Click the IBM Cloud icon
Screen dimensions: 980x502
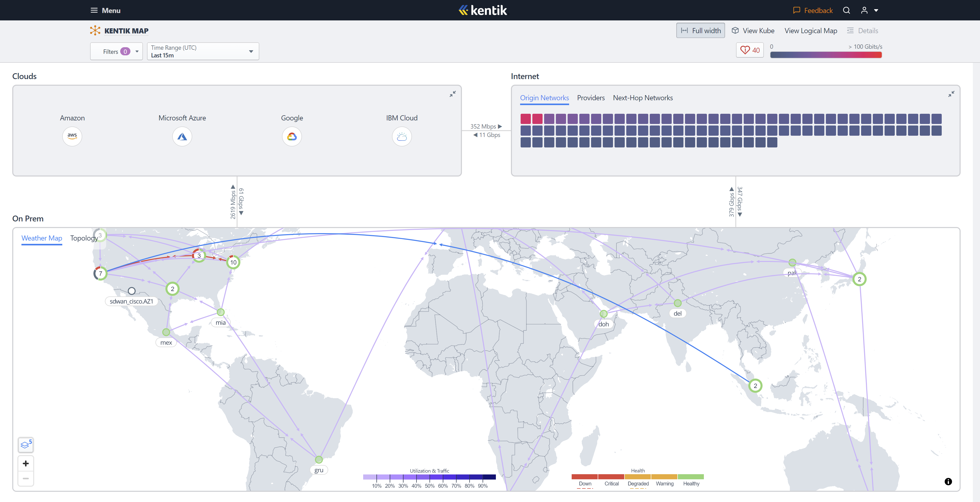[402, 136]
